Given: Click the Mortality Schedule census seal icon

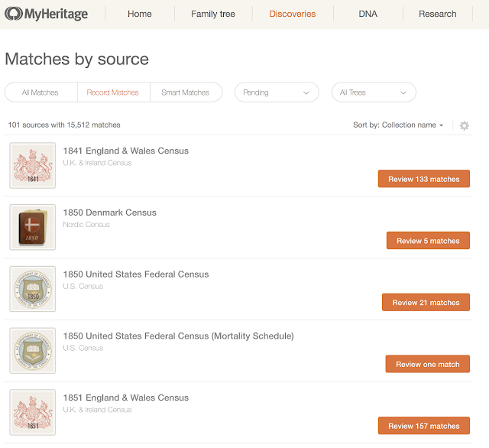Looking at the screenshot, I should tap(32, 351).
